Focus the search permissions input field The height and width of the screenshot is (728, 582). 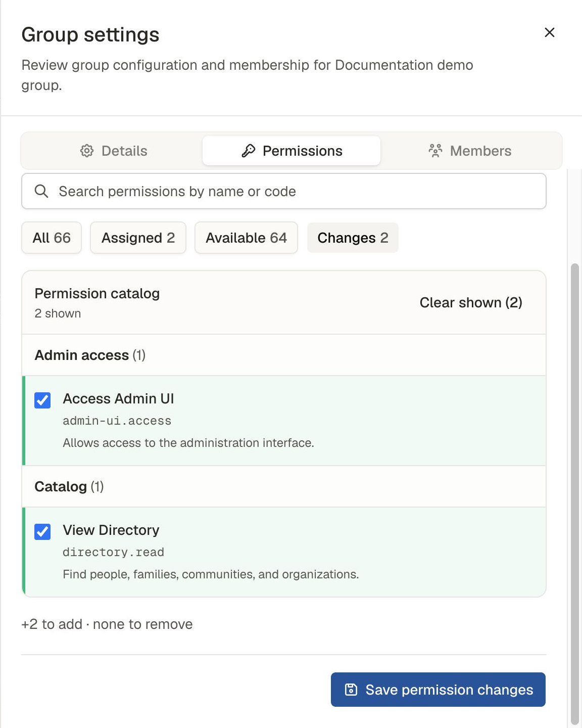(284, 191)
